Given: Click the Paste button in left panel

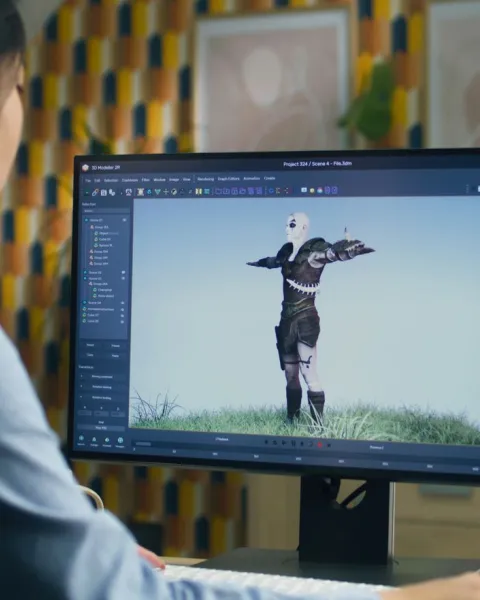Looking at the screenshot, I should (x=115, y=356).
